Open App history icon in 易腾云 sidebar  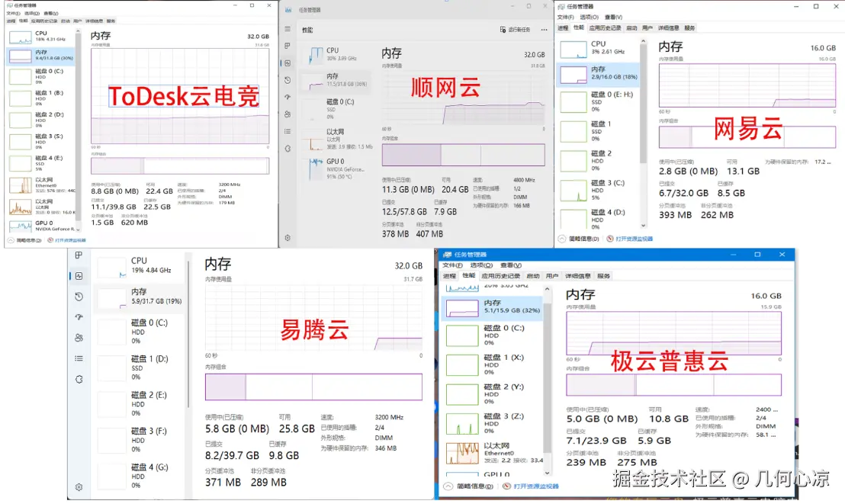pyautogui.click(x=79, y=297)
